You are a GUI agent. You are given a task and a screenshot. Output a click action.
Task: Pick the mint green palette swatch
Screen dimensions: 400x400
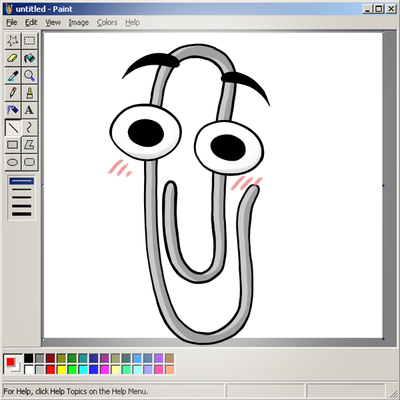tap(126, 369)
